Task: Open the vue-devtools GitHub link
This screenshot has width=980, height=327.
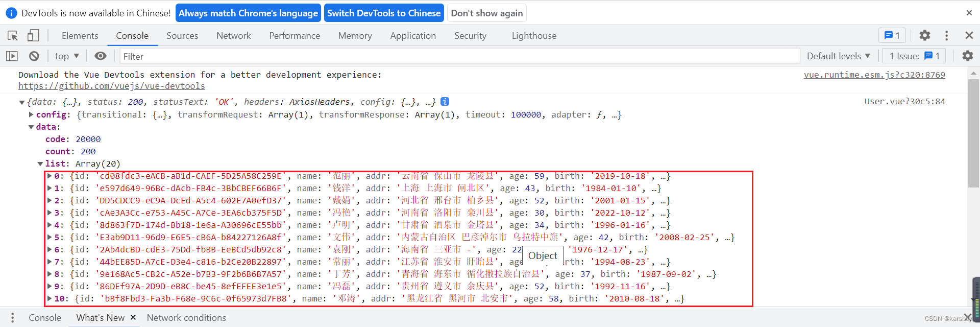Action: pyautogui.click(x=112, y=86)
